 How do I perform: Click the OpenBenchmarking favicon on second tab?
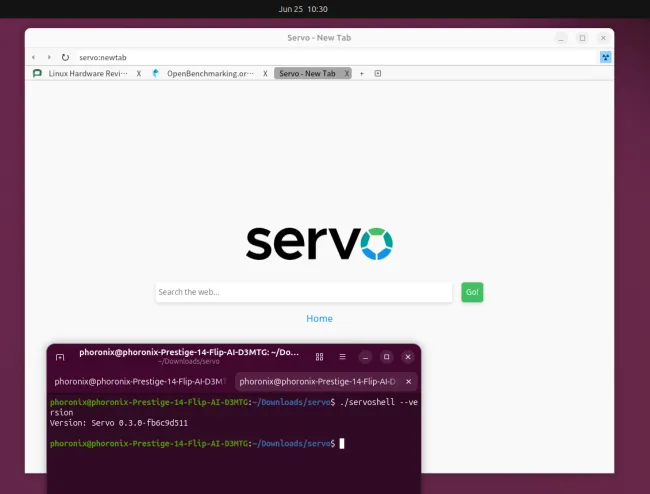pos(155,73)
